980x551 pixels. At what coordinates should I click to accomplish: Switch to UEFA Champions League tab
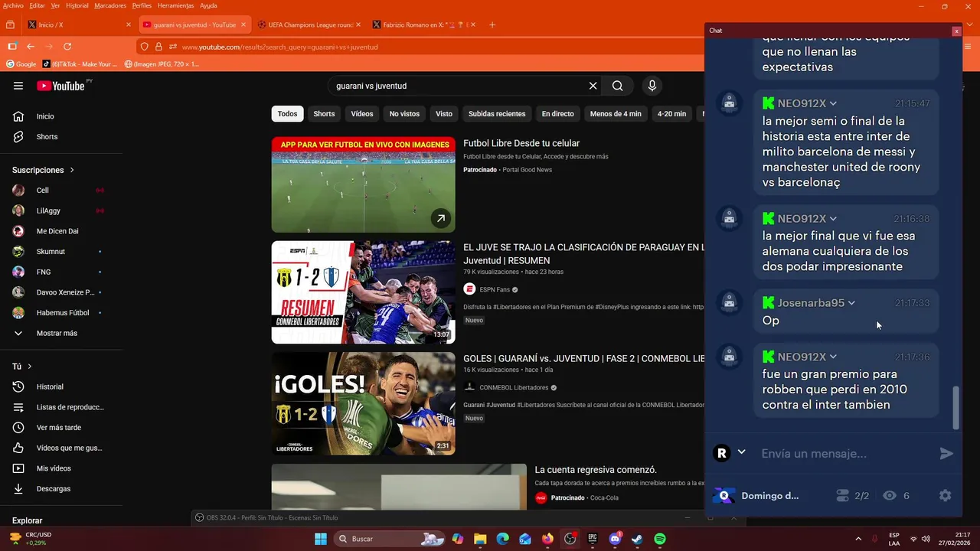(x=309, y=24)
